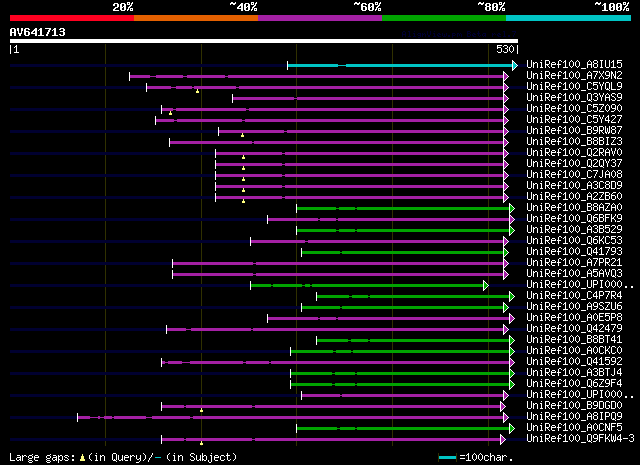Click the orange ~40% identity legend segment

pos(196,18)
